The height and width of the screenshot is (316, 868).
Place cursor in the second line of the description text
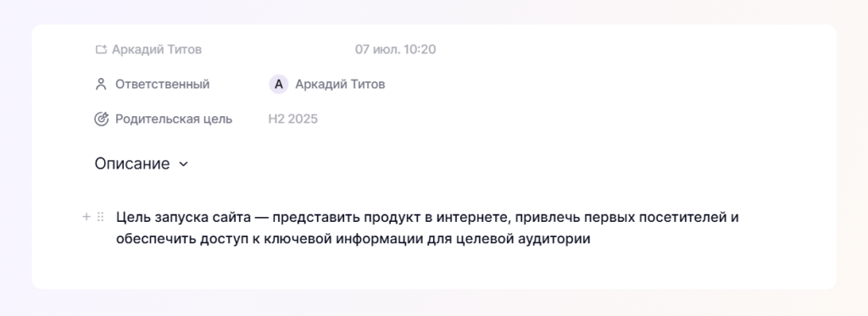pos(353,241)
